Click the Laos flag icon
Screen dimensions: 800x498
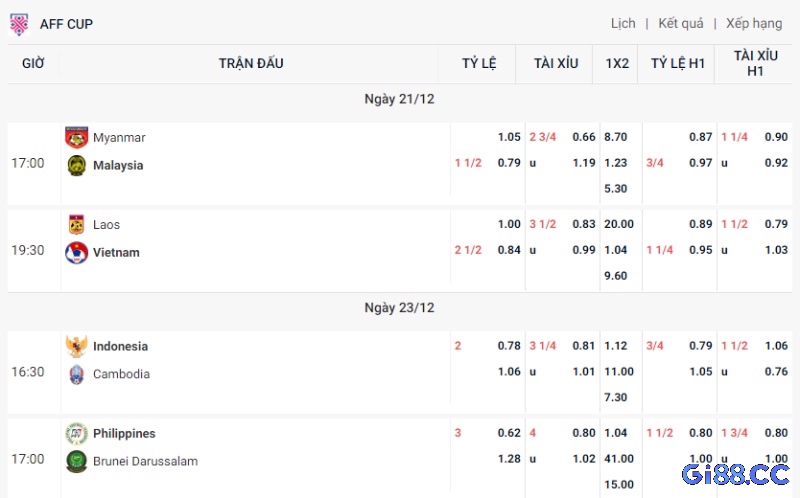[76, 224]
